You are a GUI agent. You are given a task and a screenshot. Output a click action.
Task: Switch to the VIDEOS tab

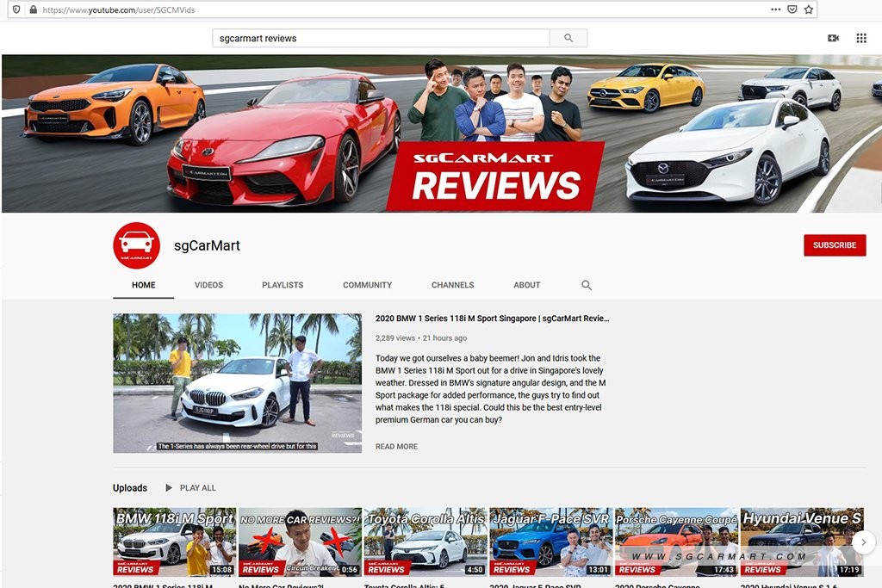click(x=208, y=285)
